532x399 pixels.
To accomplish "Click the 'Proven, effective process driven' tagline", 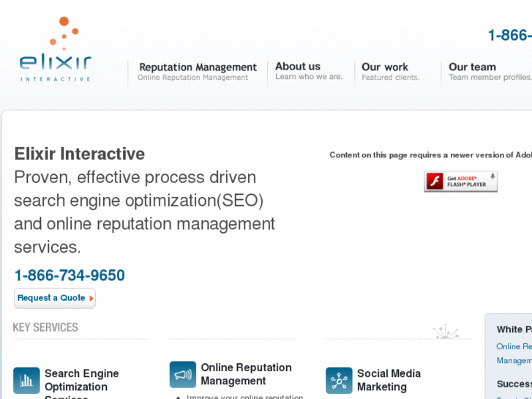I will coord(135,177).
